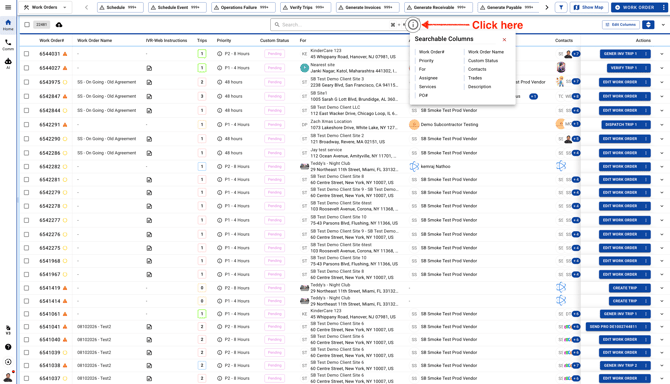The width and height of the screenshot is (670, 384).
Task: Click the Pending status for order 6544031
Action: tap(275, 54)
